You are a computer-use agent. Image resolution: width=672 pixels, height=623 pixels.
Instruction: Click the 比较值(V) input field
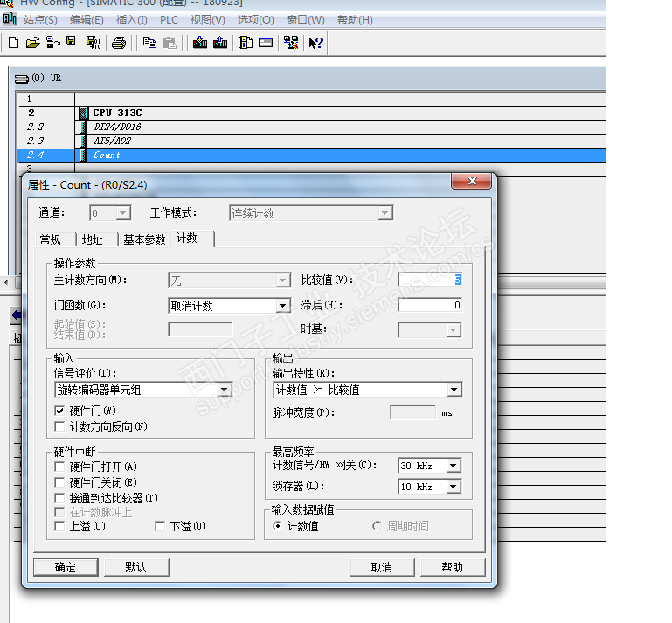(430, 280)
